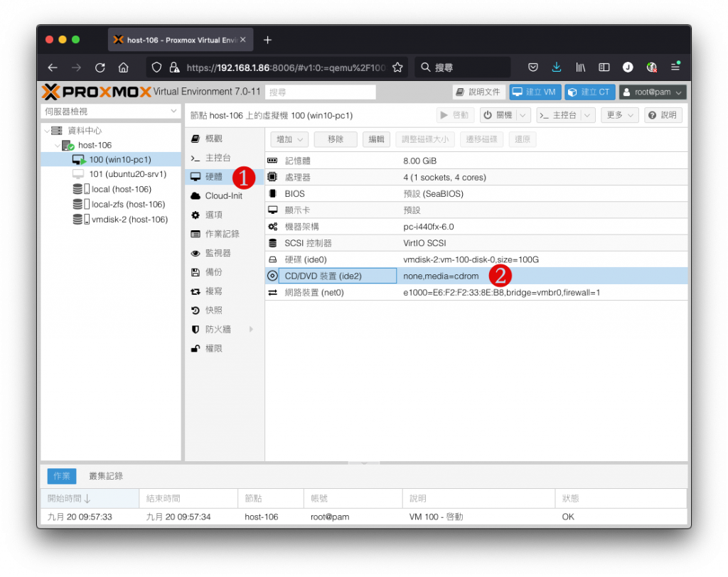Open the Firefox hamburger menu
The height and width of the screenshot is (577, 728).
click(x=675, y=68)
